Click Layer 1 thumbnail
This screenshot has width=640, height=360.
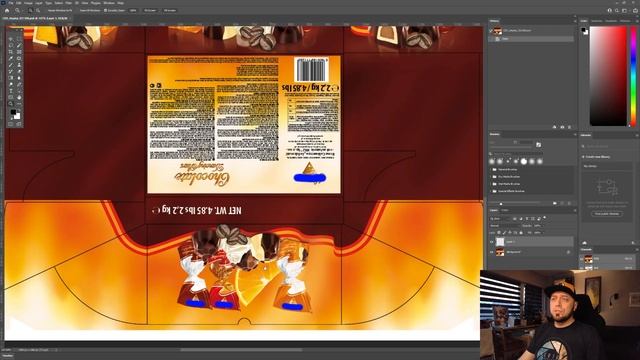(500, 242)
